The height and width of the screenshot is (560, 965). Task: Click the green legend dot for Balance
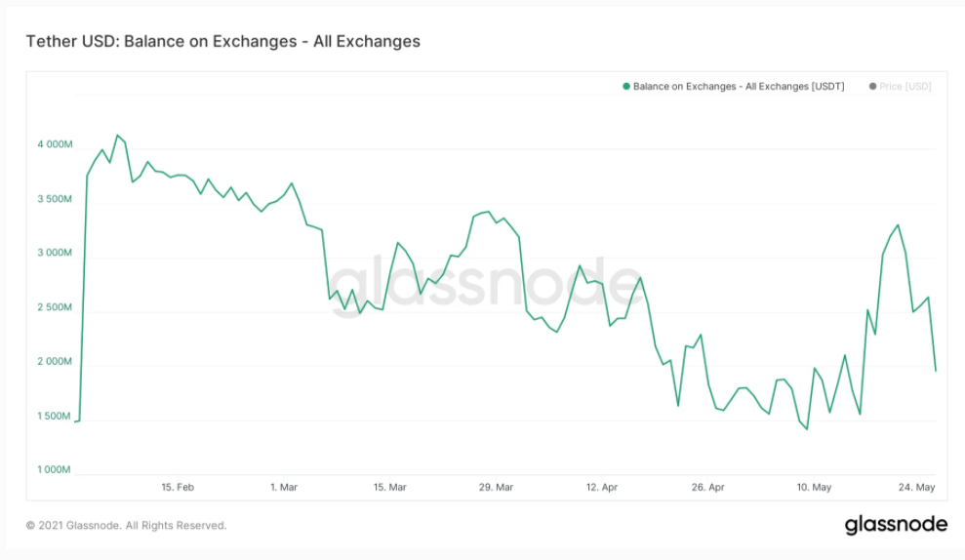[x=626, y=87]
